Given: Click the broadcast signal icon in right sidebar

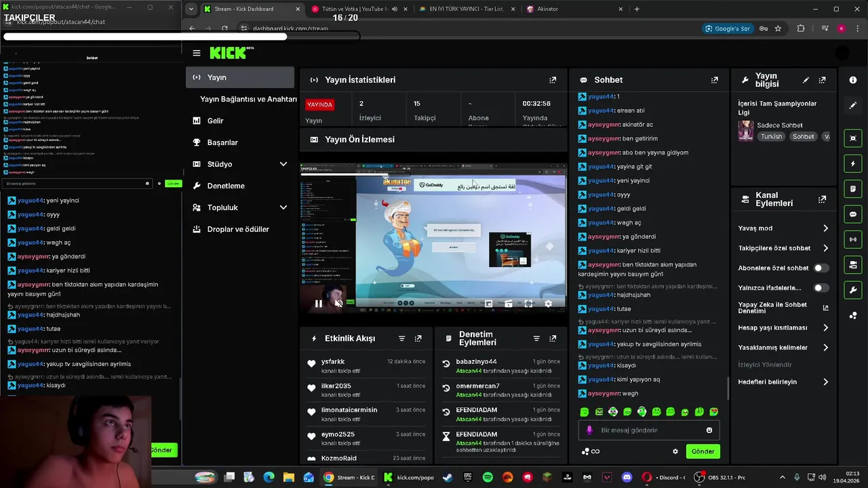Looking at the screenshot, I should click(x=853, y=239).
